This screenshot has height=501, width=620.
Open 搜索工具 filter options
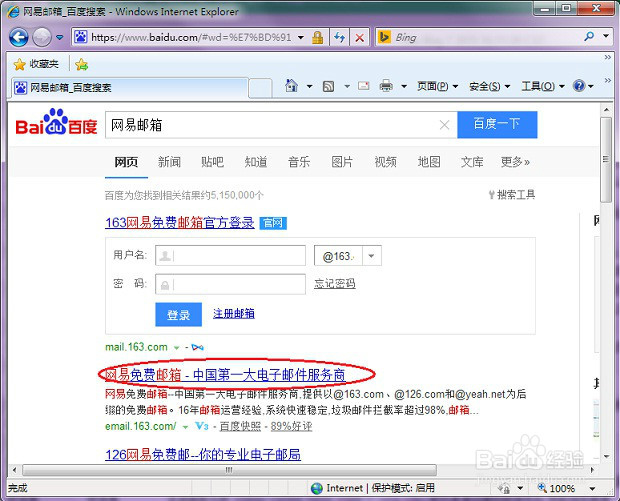pos(512,195)
